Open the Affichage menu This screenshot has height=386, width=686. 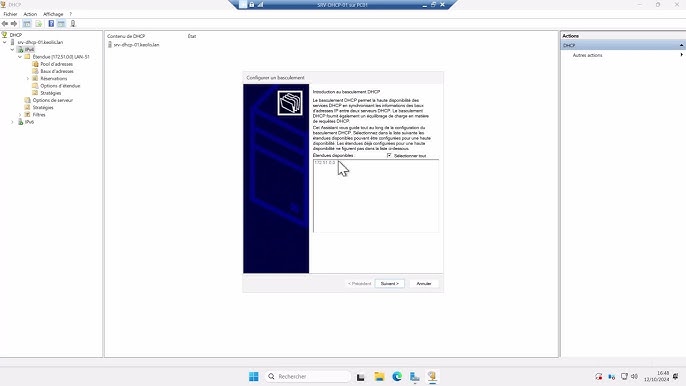point(53,14)
